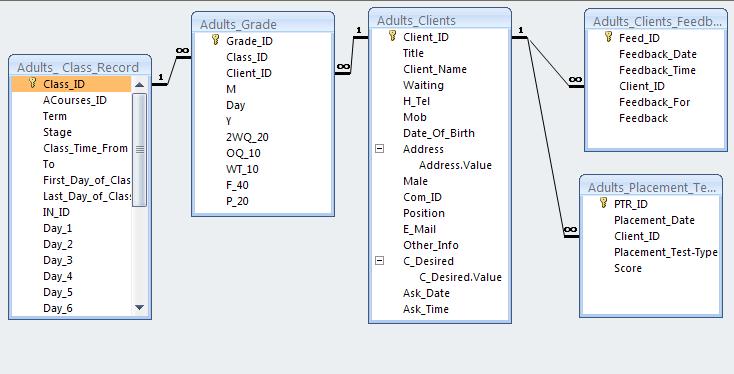This screenshot has height=374, width=734.
Task: Select Class_ID field in Adults_Grade
Action: coord(247,57)
